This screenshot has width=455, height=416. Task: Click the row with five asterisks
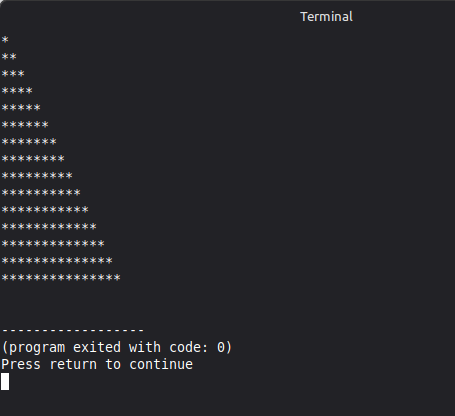click(21, 108)
